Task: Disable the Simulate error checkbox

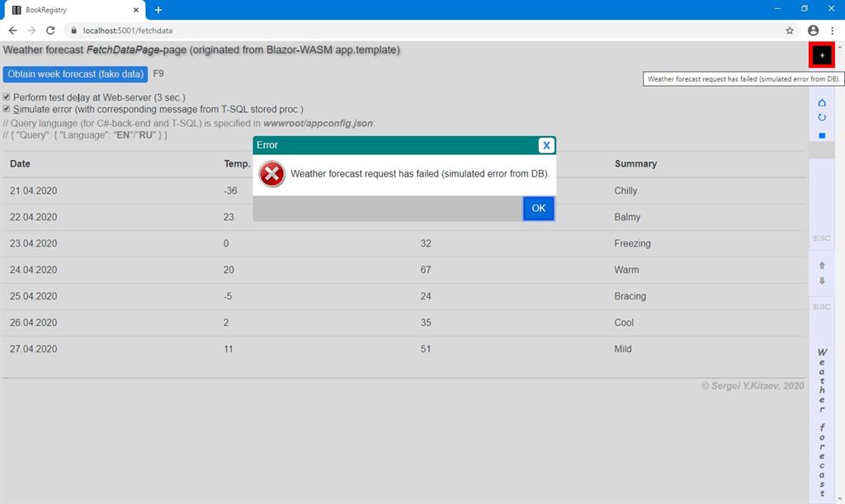Action: (x=7, y=108)
